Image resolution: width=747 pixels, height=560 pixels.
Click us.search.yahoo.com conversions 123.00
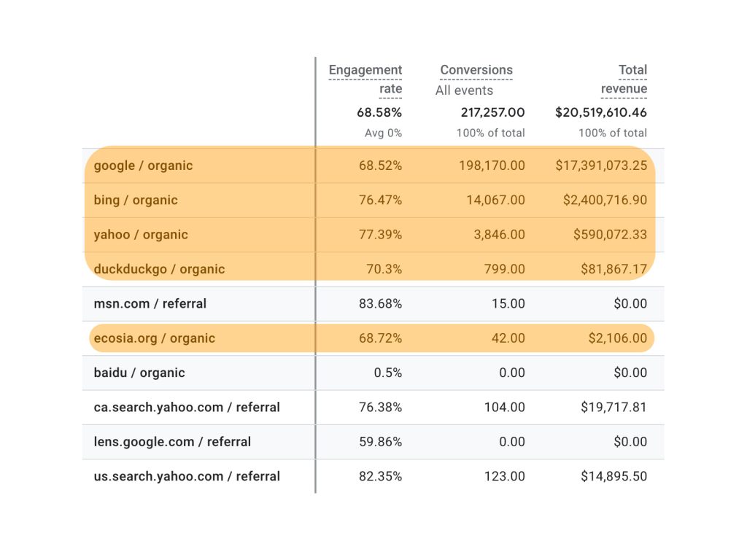pos(505,477)
